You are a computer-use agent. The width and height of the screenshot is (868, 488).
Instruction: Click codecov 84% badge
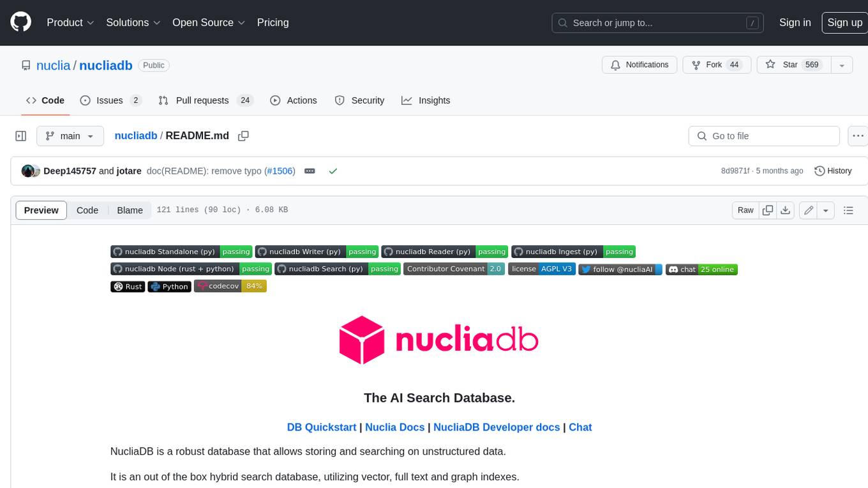pyautogui.click(x=230, y=286)
